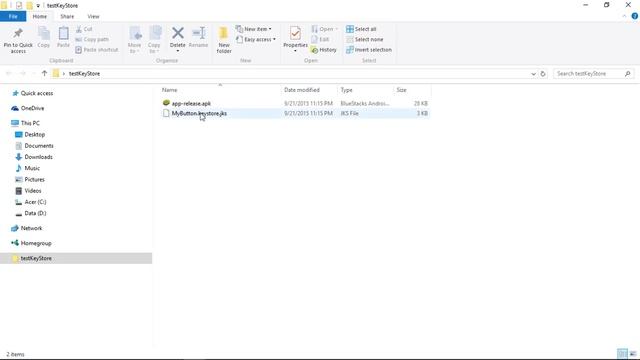Click Select none
640x360 pixels.
coord(364,40)
